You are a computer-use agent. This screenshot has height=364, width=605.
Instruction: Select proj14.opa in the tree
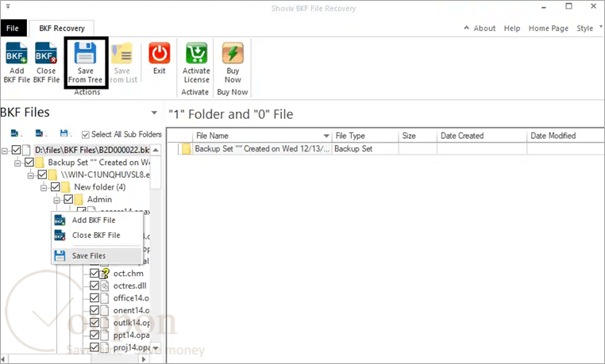132,347
